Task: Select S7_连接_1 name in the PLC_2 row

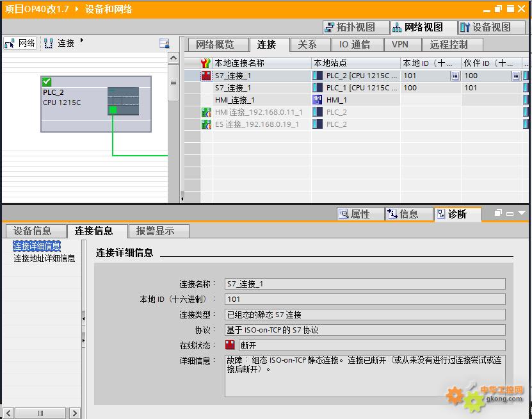Action: coord(233,76)
